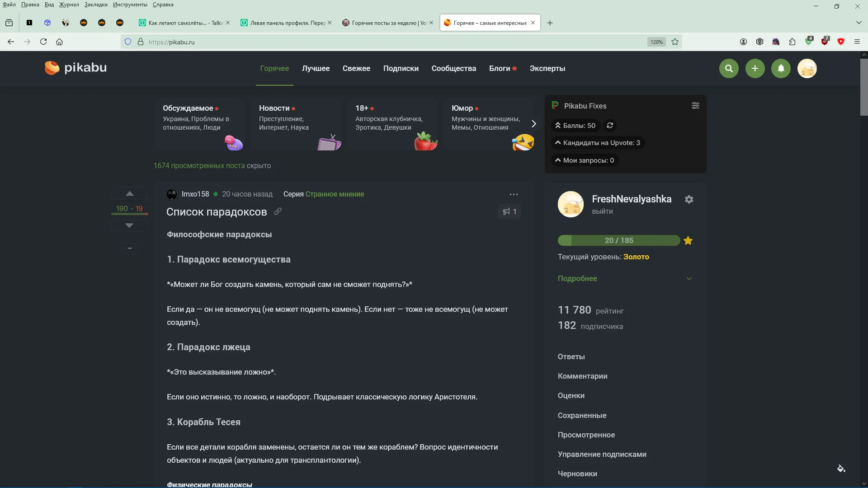Collapse the post with the minus button
Viewport: 868px width, 488px height.
pos(130,248)
